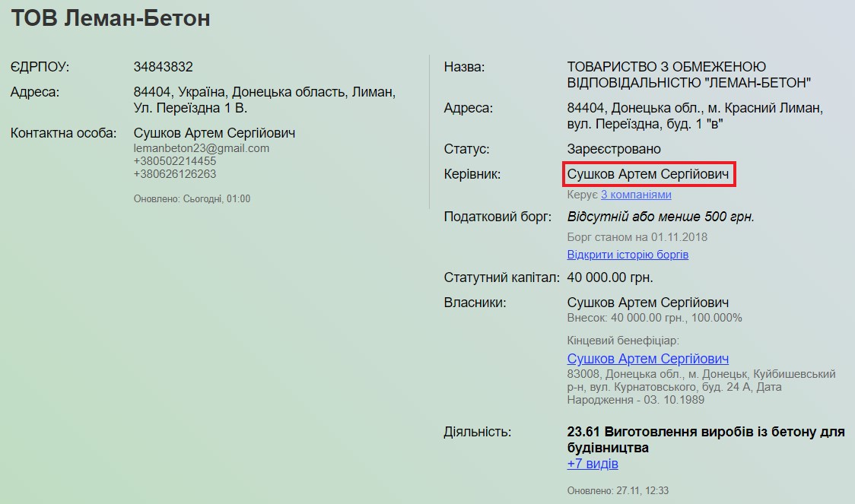The image size is (855, 504).
Task: Click 'Внесок: 40 000.00 грн., 100.000%' text
Action: 654,318
